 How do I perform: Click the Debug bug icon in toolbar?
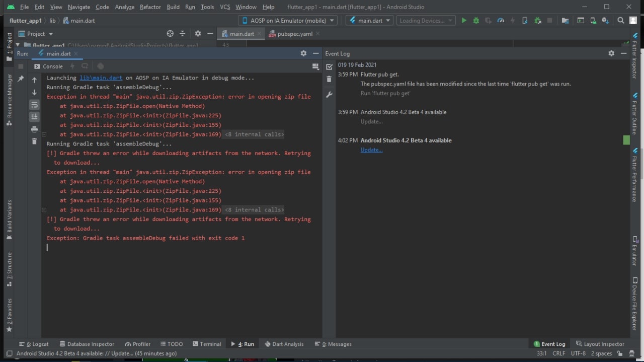coord(476,21)
